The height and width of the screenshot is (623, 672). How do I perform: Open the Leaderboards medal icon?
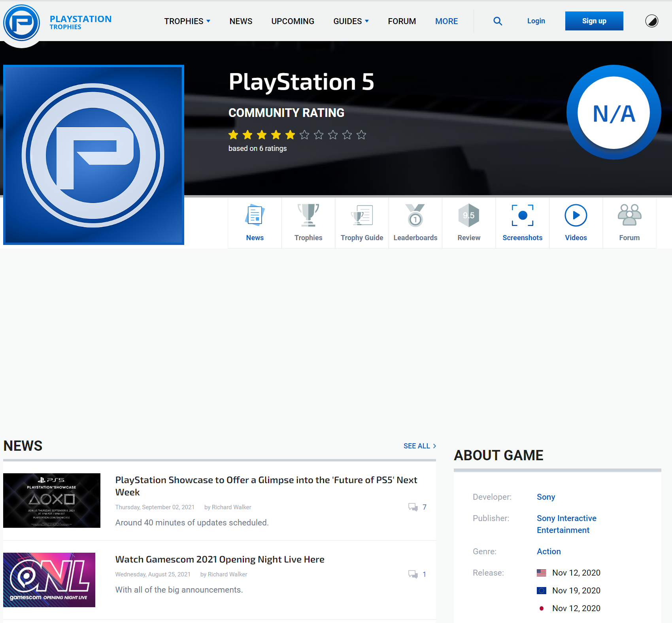coord(415,215)
